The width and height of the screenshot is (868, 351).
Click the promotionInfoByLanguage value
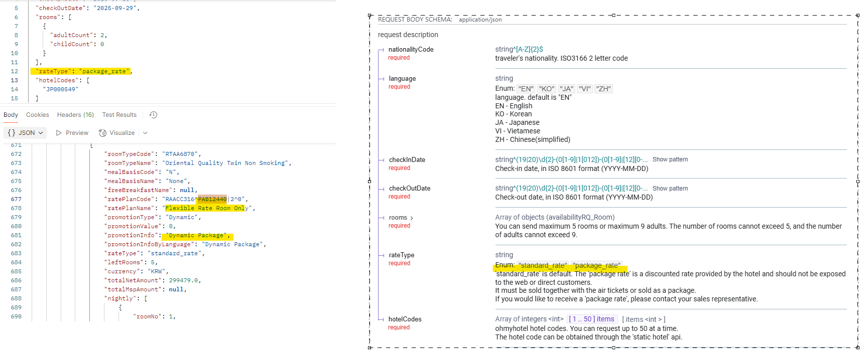pyautogui.click(x=232, y=244)
